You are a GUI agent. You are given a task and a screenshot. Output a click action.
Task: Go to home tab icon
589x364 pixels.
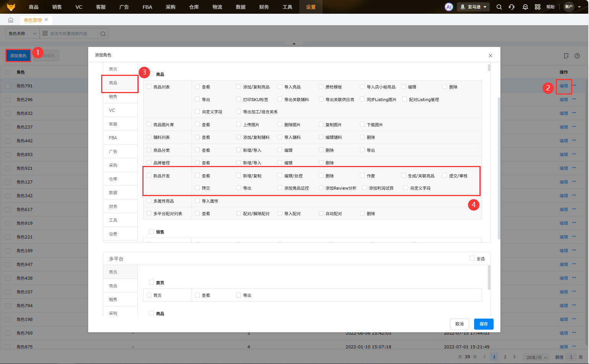tap(11, 20)
